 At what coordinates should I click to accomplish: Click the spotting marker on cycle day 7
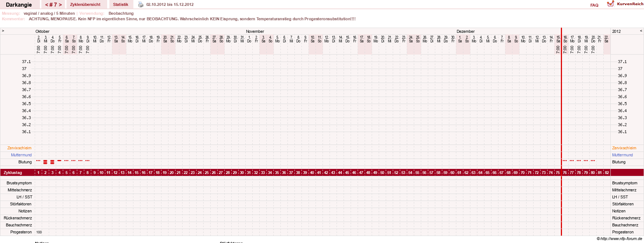80,161
